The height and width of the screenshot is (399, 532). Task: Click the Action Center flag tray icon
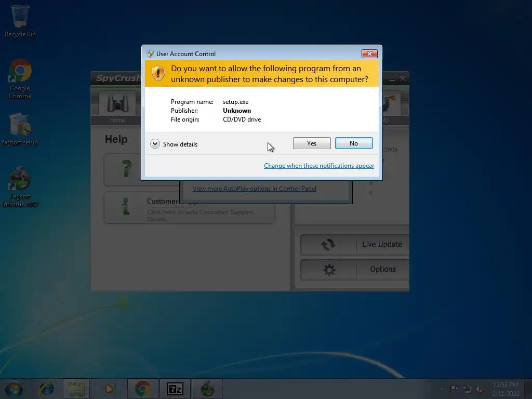pos(454,389)
